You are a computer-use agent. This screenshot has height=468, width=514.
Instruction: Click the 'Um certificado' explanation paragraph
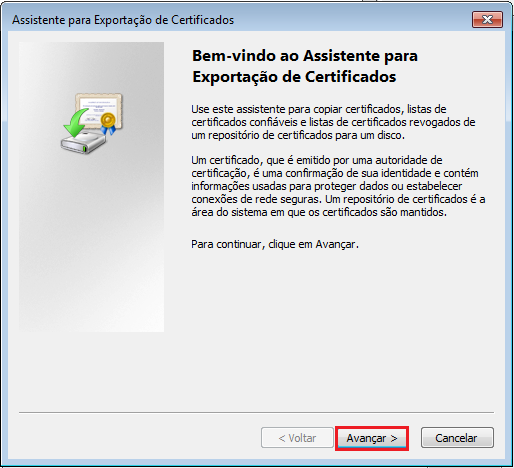(338, 186)
